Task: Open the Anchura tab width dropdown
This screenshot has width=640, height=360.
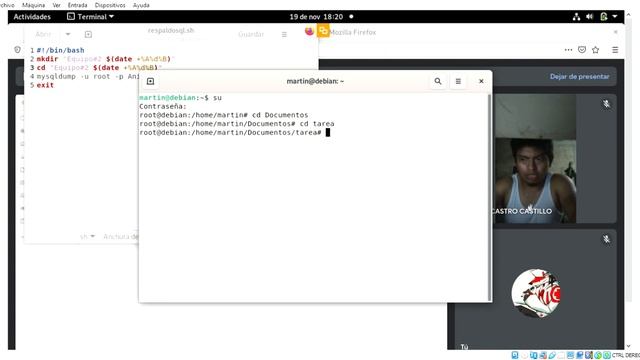Action: click(121, 236)
